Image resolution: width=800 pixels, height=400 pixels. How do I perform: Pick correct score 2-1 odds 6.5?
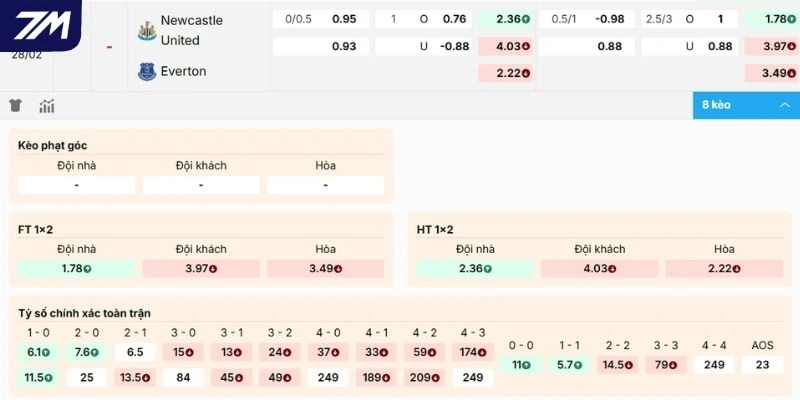(x=135, y=352)
